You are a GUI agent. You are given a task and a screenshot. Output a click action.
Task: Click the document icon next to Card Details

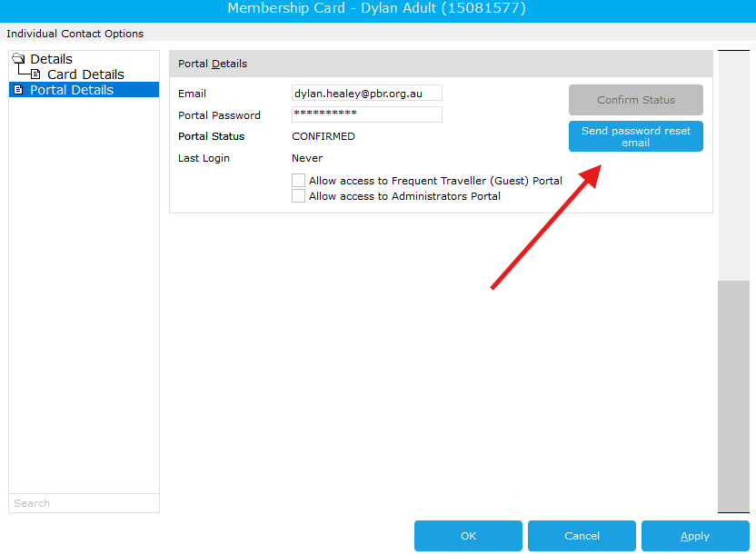coord(35,74)
